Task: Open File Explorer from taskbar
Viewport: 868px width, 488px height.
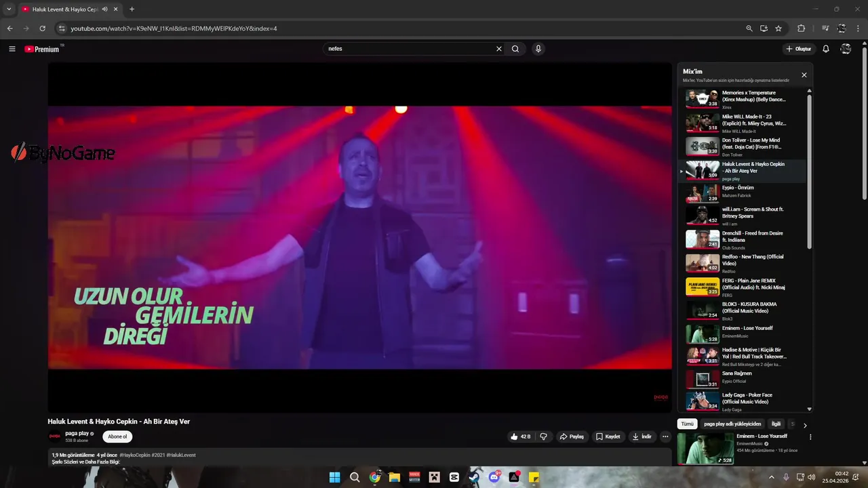Action: coord(395,477)
